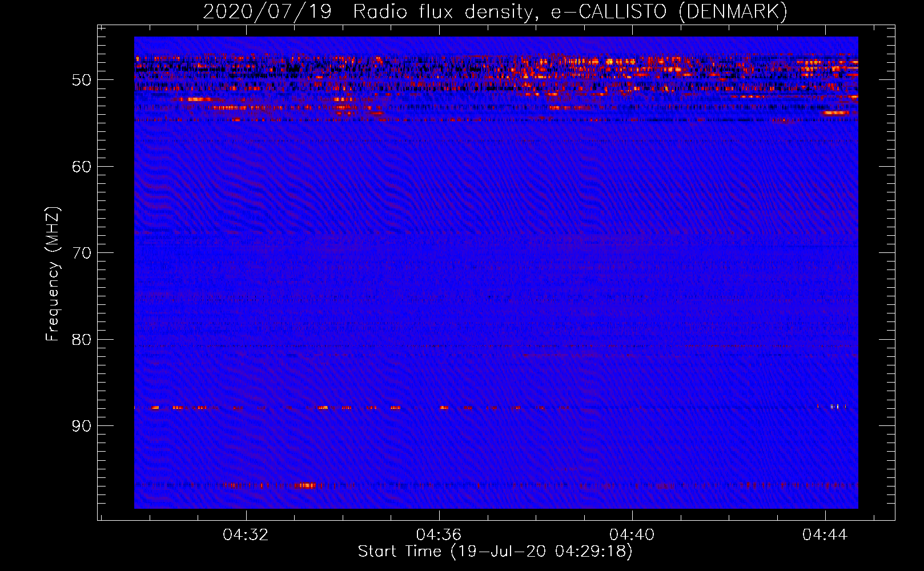
Task: Click the 60 frequency tick label
Action: (x=82, y=167)
